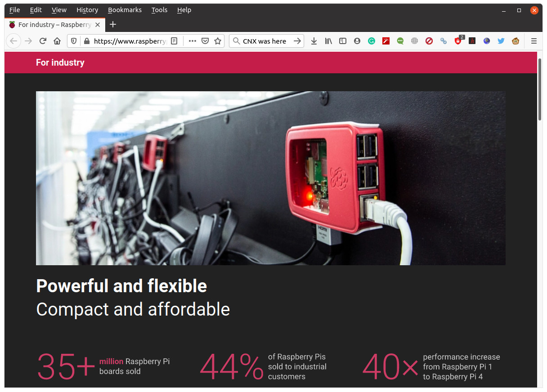
Task: Open a new tab with the plus button
Action: (x=113, y=24)
